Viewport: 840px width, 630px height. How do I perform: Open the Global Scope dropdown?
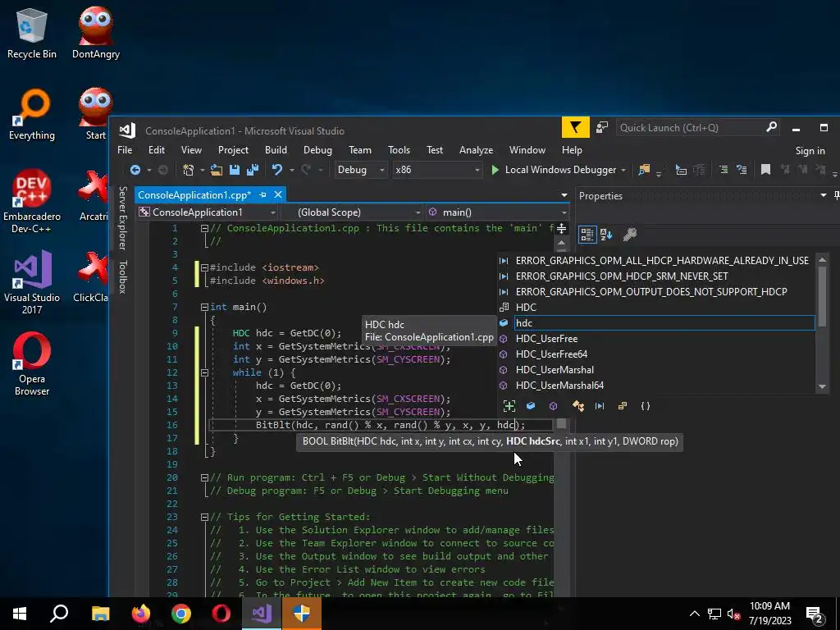point(352,212)
